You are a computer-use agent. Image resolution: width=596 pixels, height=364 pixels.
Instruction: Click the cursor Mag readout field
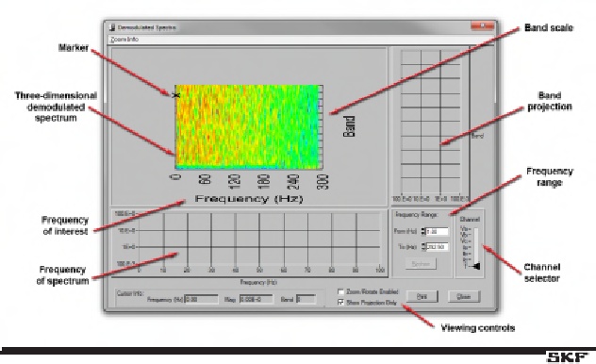tap(257, 300)
